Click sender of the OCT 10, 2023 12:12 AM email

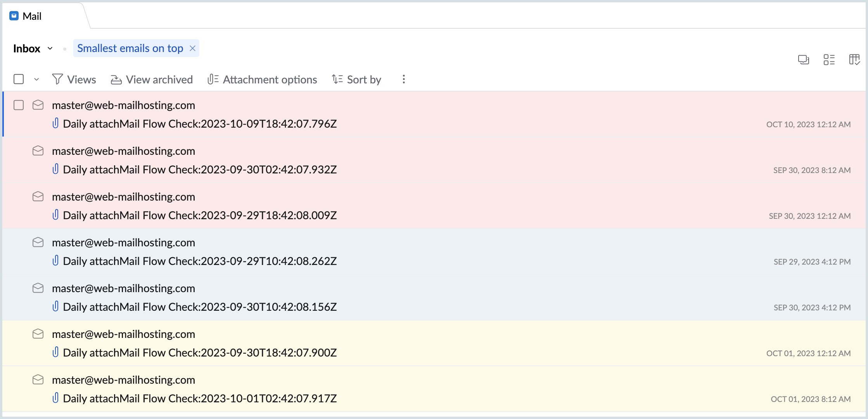pyautogui.click(x=123, y=105)
